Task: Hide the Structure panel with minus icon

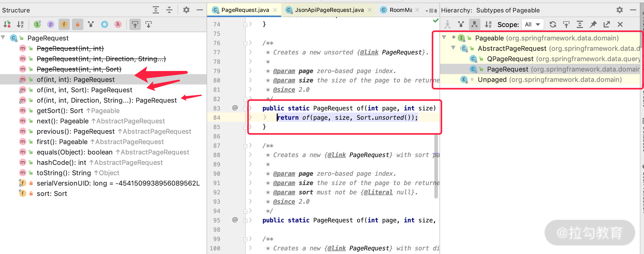Action: [200, 10]
